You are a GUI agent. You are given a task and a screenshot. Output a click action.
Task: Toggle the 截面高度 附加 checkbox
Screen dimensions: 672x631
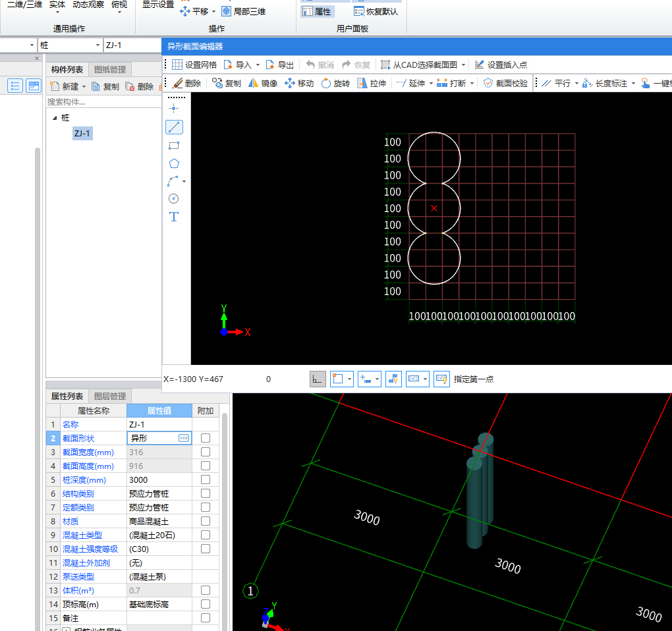pos(206,466)
